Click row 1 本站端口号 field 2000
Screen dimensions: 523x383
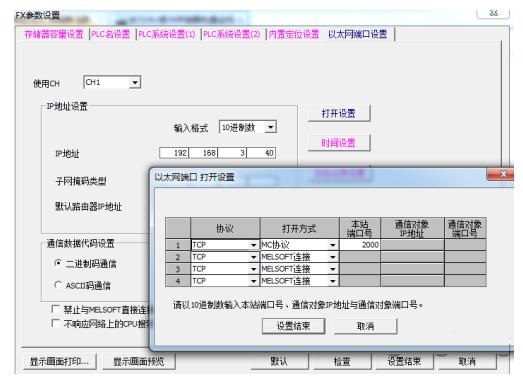360,245
